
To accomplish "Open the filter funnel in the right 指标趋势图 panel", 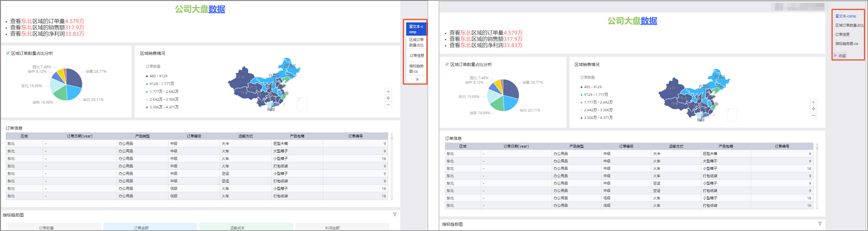I will (x=819, y=224).
